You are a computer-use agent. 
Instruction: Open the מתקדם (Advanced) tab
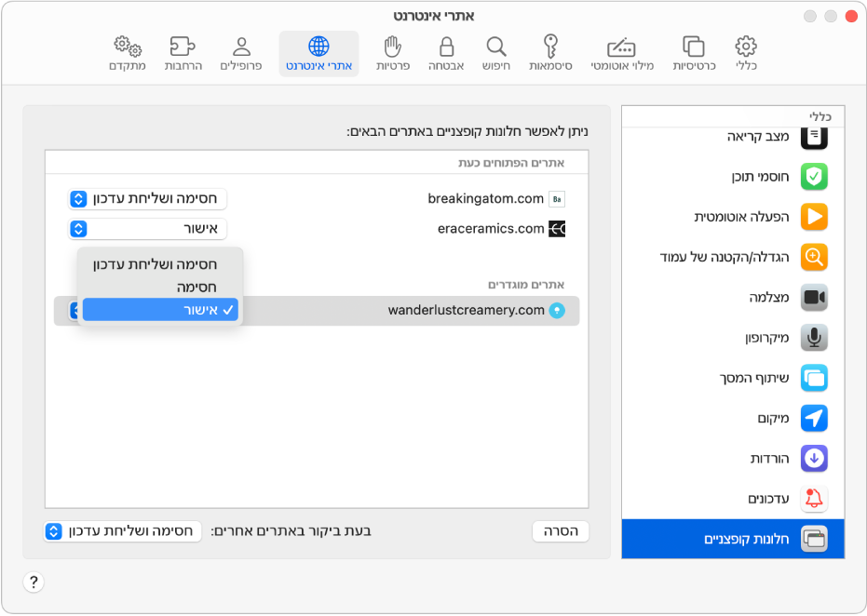(128, 54)
